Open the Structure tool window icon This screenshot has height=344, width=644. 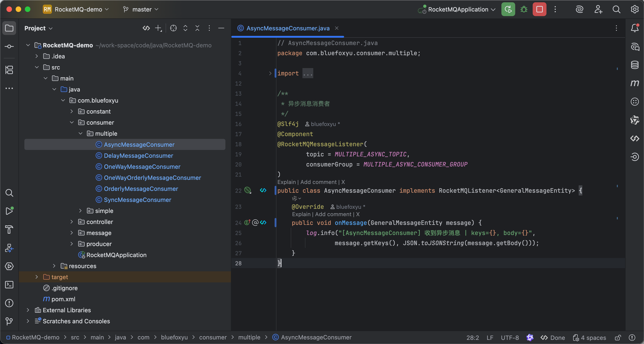pos(9,70)
